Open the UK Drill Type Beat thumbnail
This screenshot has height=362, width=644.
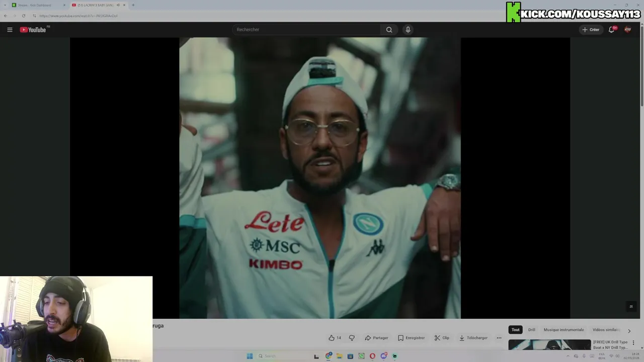coord(549,345)
